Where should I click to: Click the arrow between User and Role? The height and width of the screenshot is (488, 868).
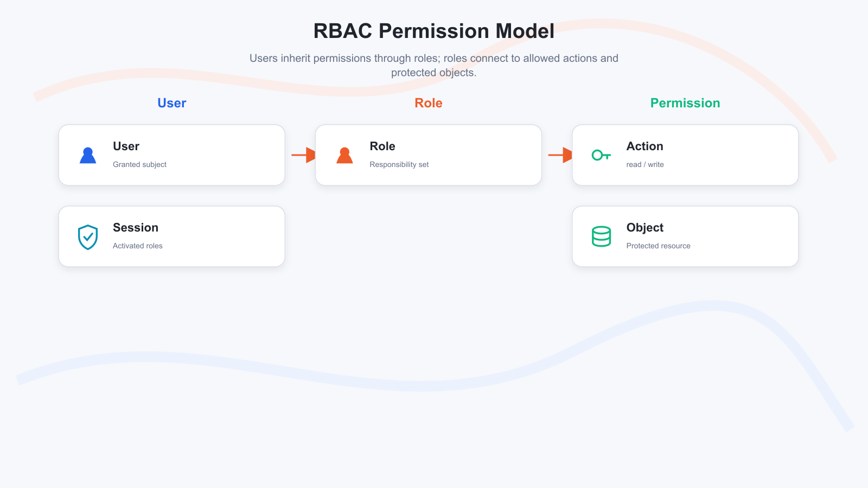point(303,155)
